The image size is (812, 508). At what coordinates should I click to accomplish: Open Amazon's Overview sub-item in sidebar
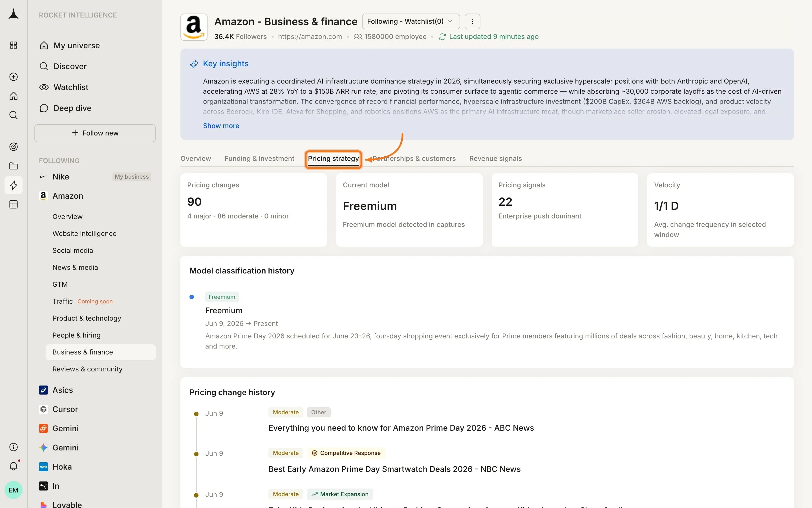coord(67,217)
